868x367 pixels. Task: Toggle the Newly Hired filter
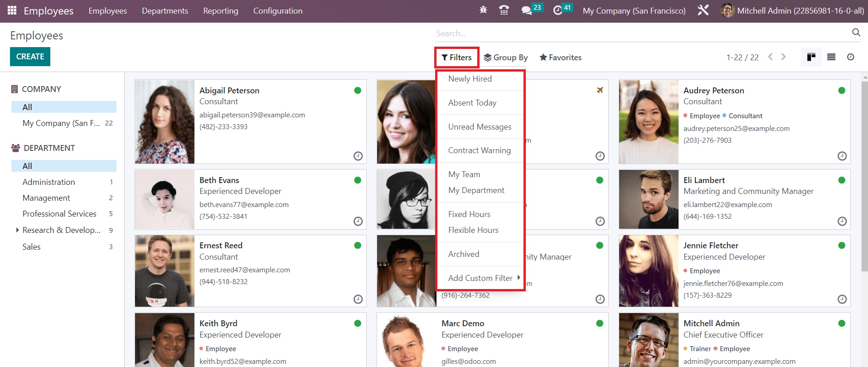(x=470, y=79)
